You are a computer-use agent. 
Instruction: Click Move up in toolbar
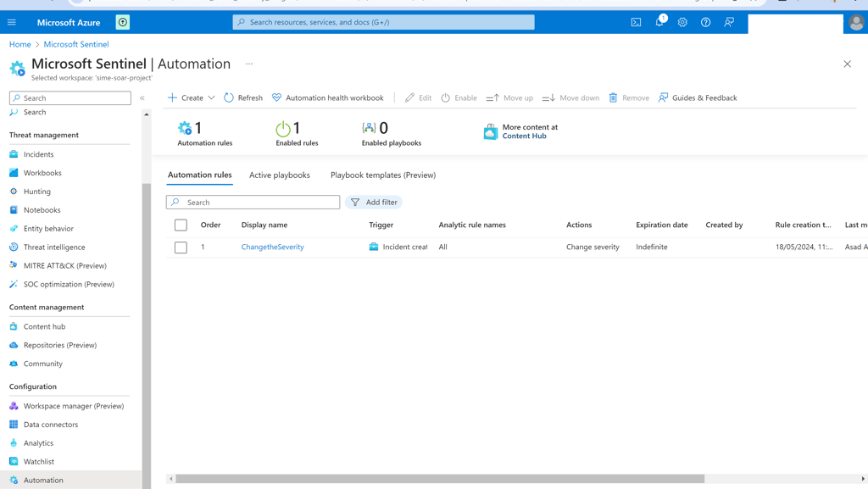[x=509, y=98]
